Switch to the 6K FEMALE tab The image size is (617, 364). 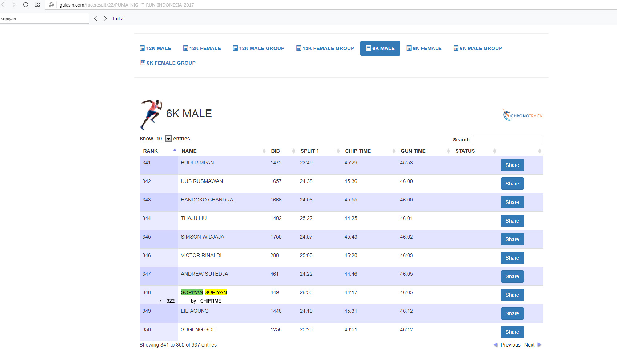[x=424, y=48]
